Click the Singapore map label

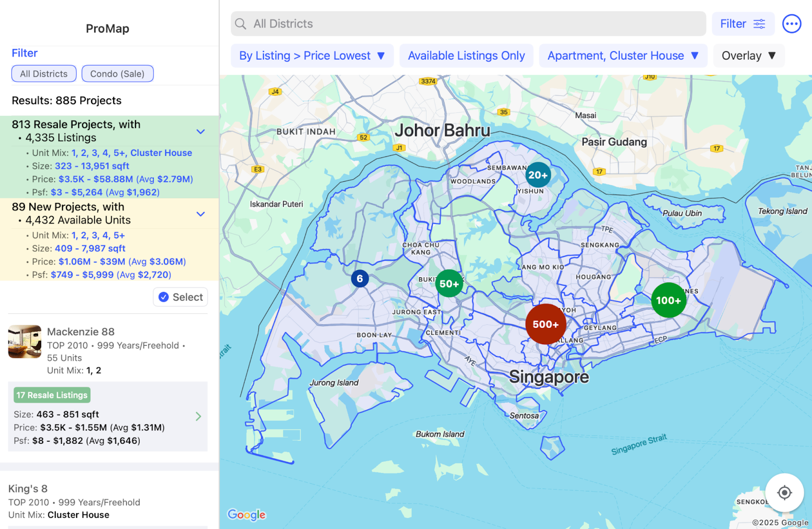coord(549,377)
